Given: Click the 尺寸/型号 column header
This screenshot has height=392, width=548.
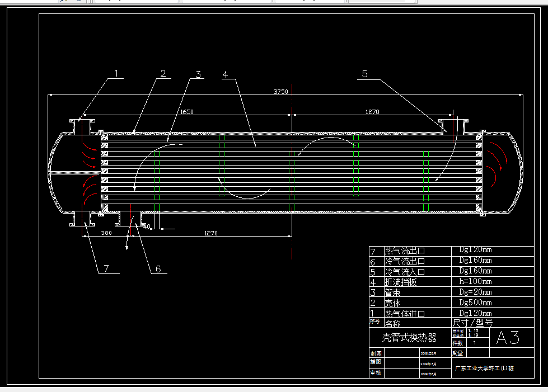Looking at the screenshot, I should [472, 323].
